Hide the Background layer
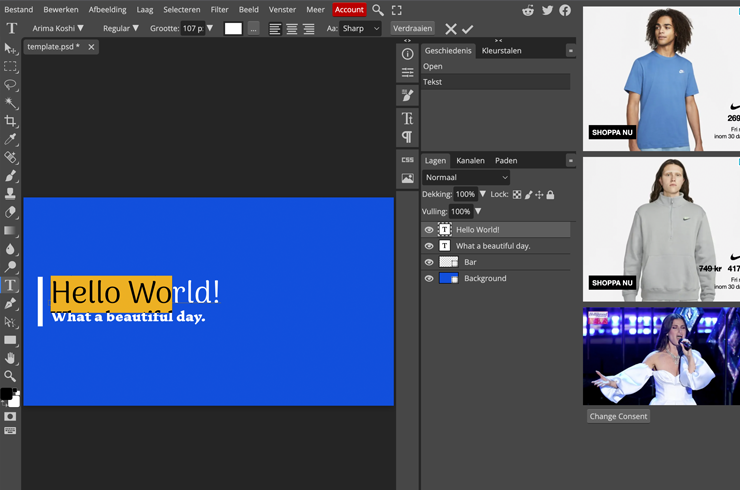 [429, 279]
